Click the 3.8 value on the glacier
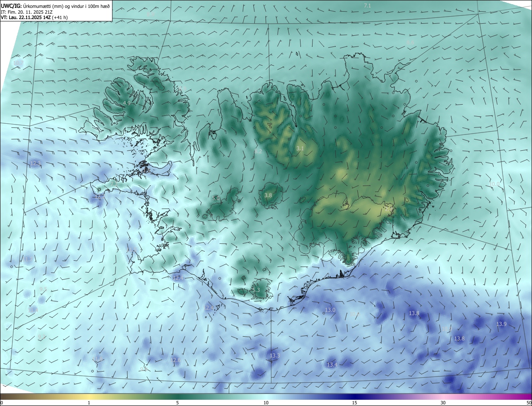 pos(268,195)
